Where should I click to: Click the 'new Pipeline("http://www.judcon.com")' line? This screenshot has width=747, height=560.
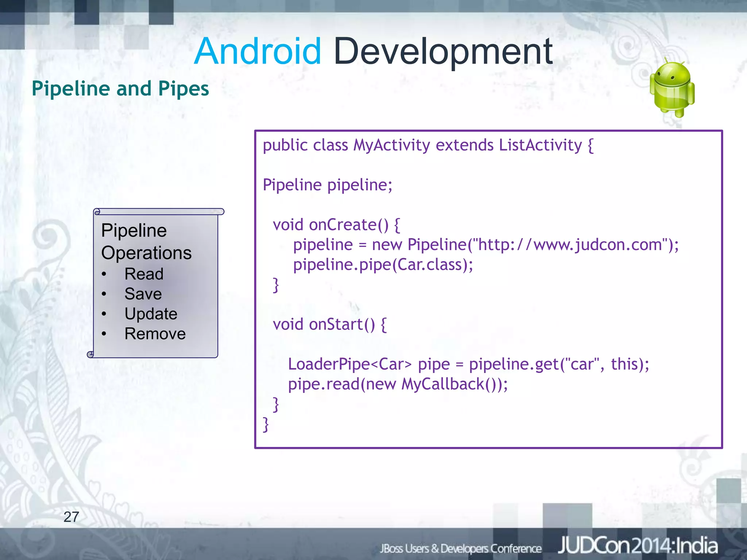(x=486, y=245)
